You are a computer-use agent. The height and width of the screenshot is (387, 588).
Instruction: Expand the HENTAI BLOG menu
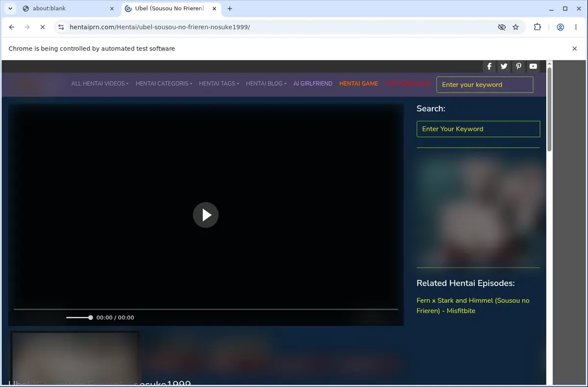point(266,84)
